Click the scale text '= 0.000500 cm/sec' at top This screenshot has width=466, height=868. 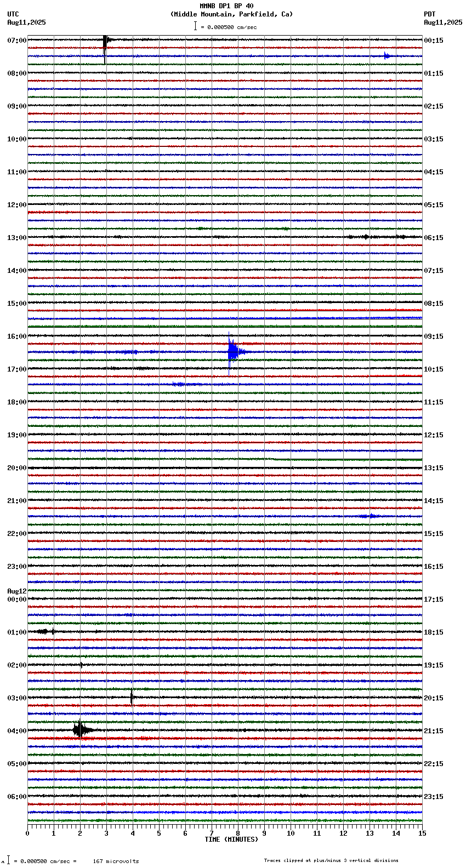tap(229, 27)
